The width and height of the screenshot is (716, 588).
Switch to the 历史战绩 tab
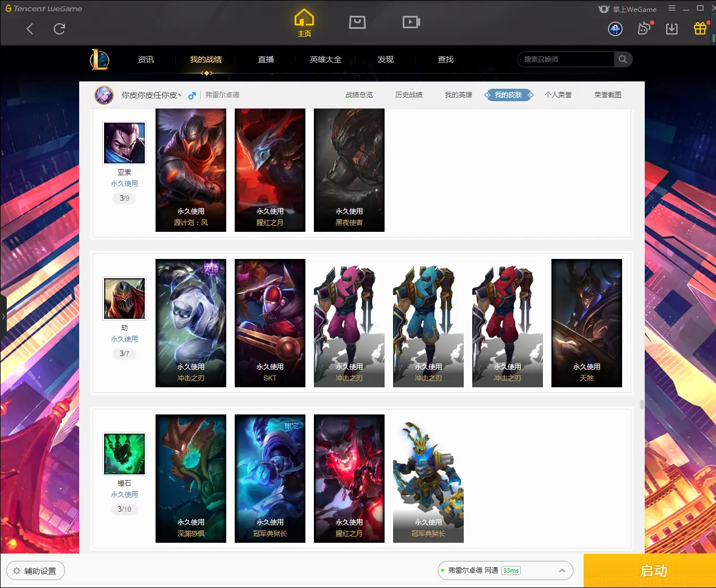tap(409, 95)
